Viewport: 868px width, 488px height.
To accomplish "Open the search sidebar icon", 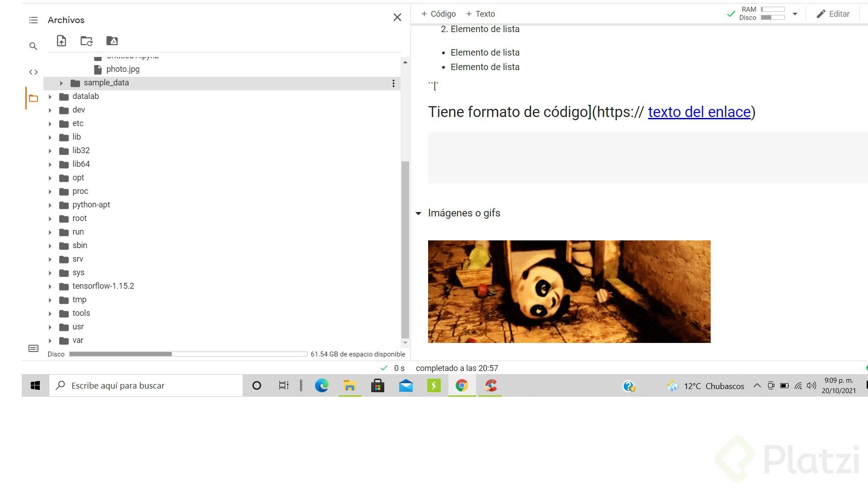I will click(x=33, y=46).
